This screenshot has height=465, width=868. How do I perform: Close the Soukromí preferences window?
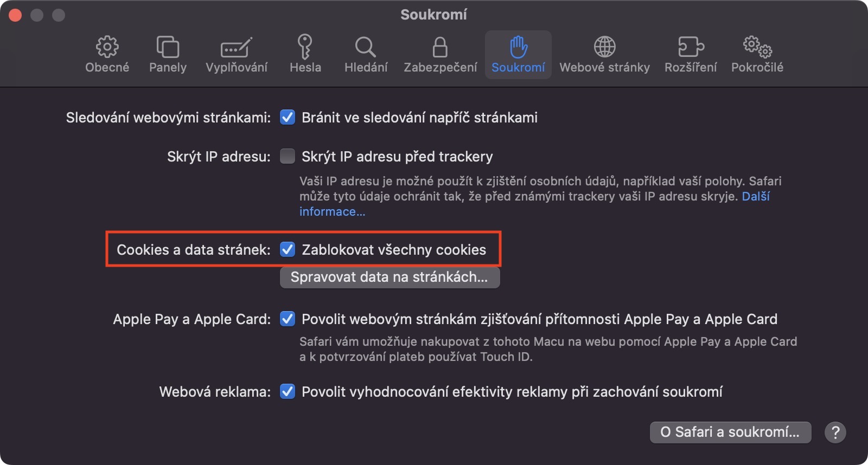15,15
